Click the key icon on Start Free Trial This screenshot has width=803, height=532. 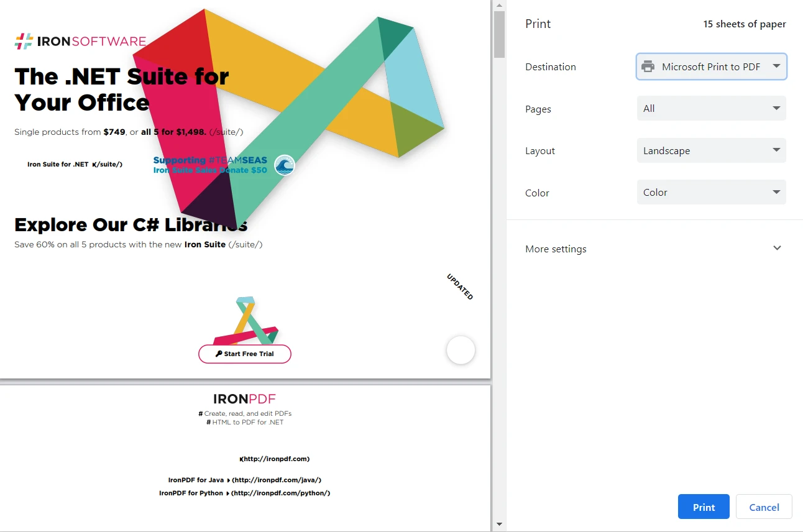pos(219,354)
